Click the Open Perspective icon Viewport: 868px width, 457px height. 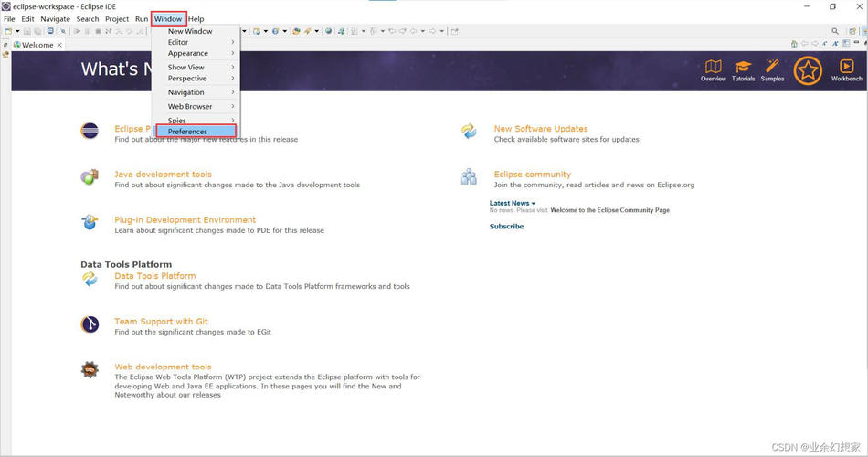click(x=852, y=31)
